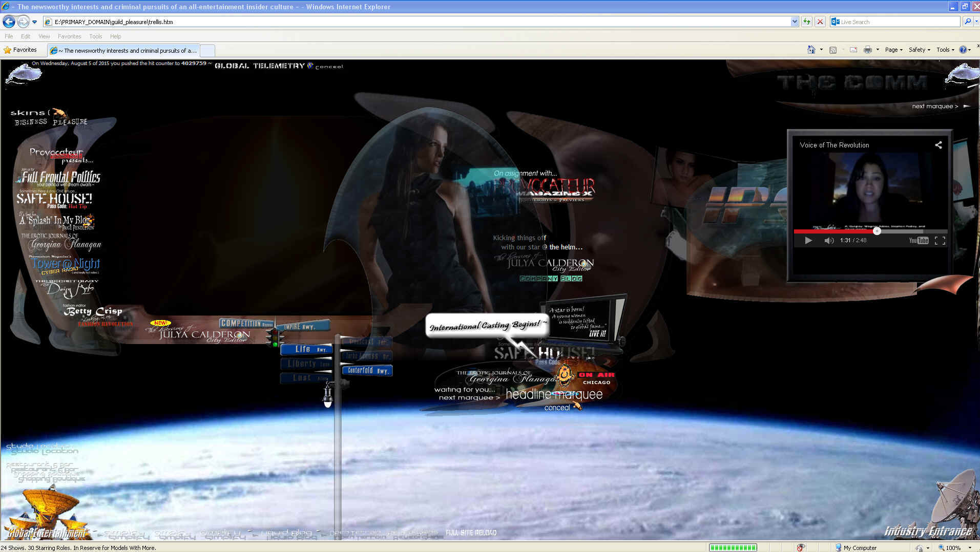Play the Voice of The Revolution video
Screen dimensions: 980x552
[808, 240]
